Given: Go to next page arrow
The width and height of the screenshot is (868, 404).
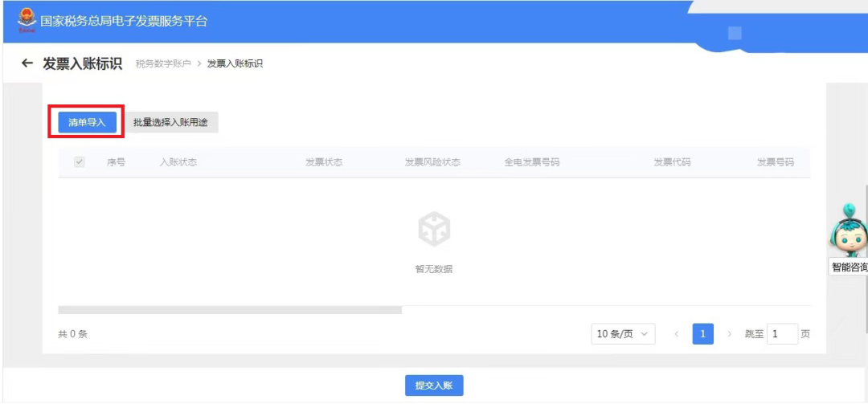Looking at the screenshot, I should (729, 333).
